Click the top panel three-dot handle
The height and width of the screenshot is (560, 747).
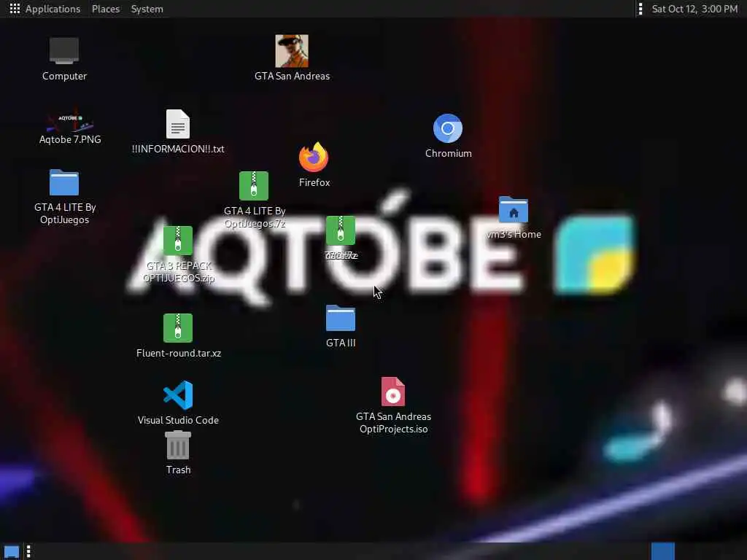[640, 9]
